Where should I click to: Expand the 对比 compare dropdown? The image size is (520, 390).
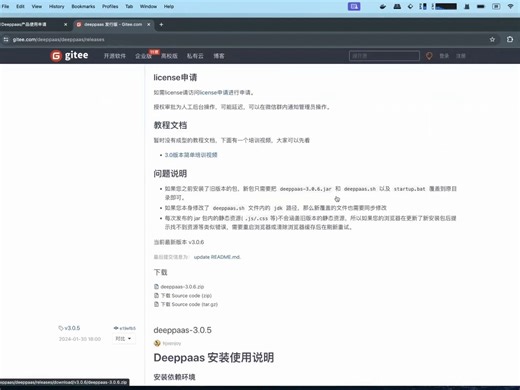[123, 339]
